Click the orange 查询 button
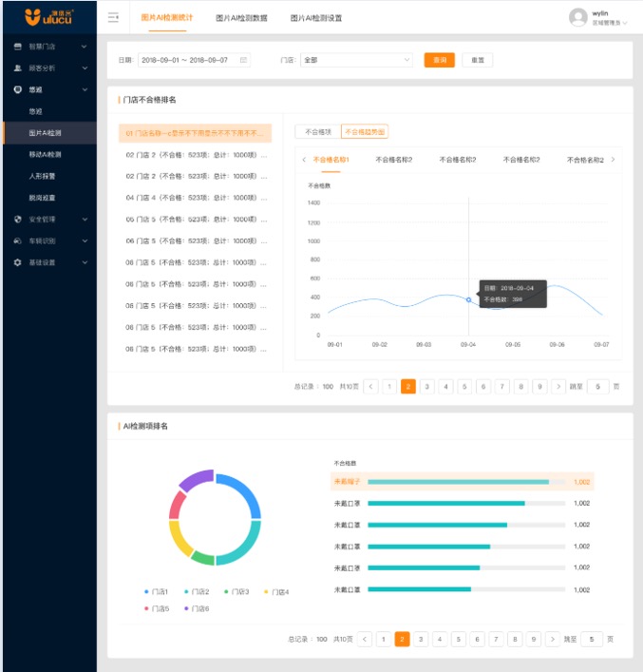Screen dimensions: 643x672 440,60
